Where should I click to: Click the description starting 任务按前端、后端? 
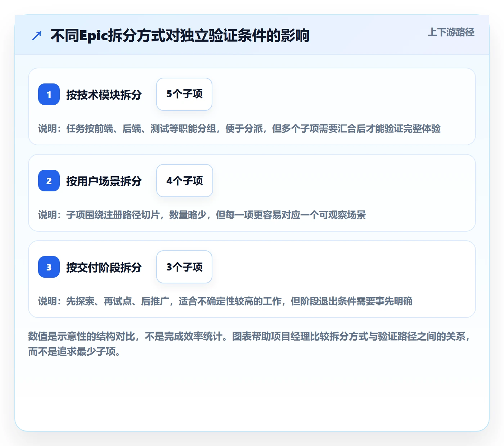[239, 128]
